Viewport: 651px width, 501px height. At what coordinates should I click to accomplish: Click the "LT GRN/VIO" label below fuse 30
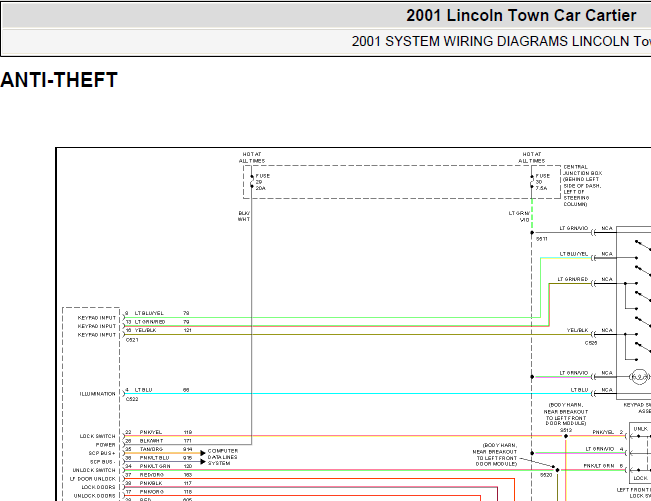click(x=519, y=216)
